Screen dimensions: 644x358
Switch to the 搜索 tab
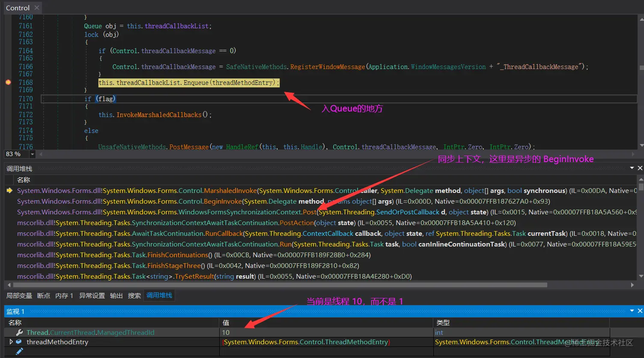134,295
